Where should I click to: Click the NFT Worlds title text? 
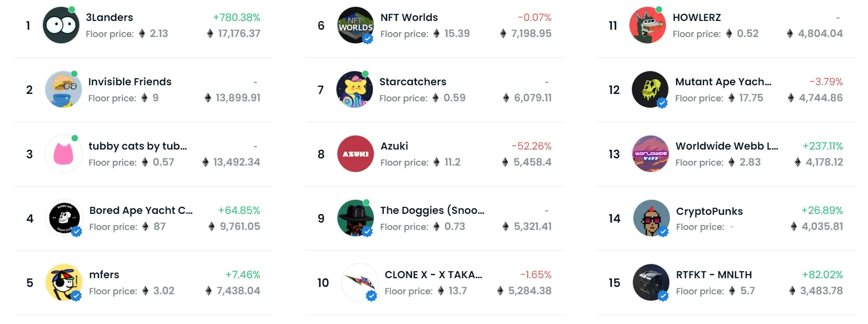[409, 17]
